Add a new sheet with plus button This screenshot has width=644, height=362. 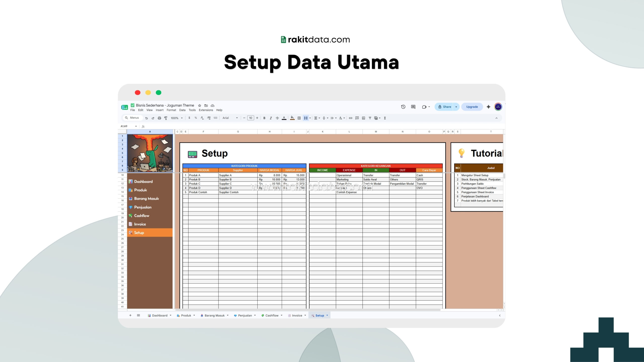point(130,315)
